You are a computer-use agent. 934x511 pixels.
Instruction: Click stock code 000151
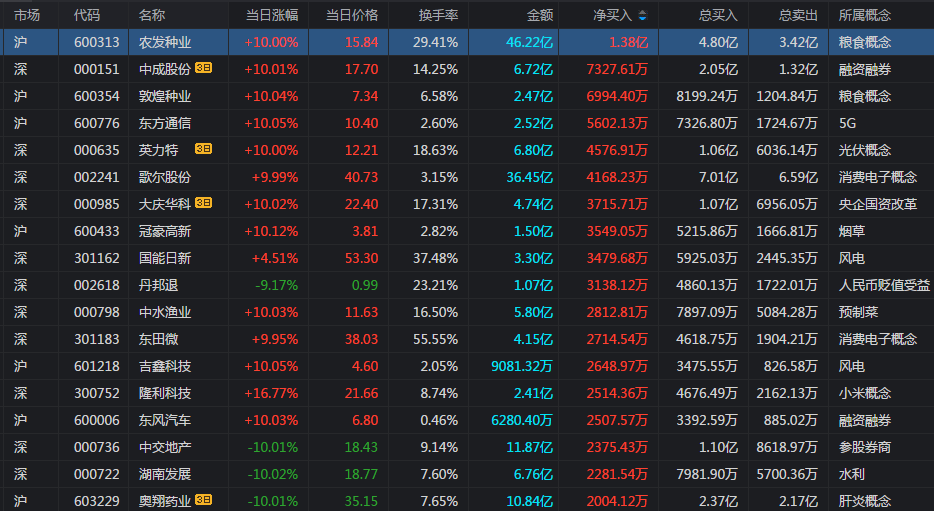96,69
